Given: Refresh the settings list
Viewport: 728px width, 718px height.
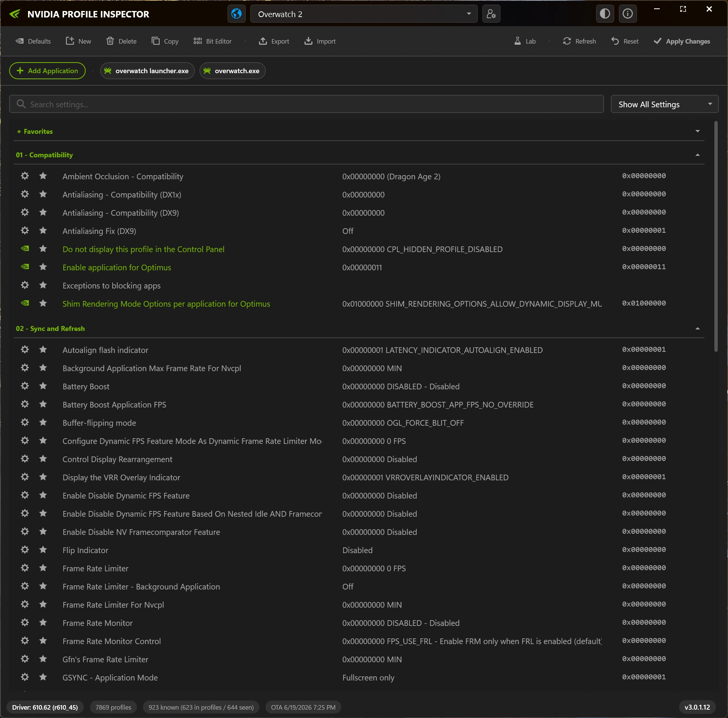Looking at the screenshot, I should point(579,41).
